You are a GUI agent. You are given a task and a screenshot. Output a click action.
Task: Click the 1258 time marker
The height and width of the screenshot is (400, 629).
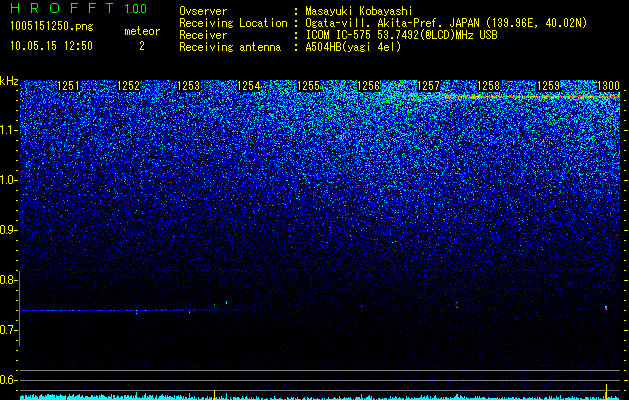point(488,86)
